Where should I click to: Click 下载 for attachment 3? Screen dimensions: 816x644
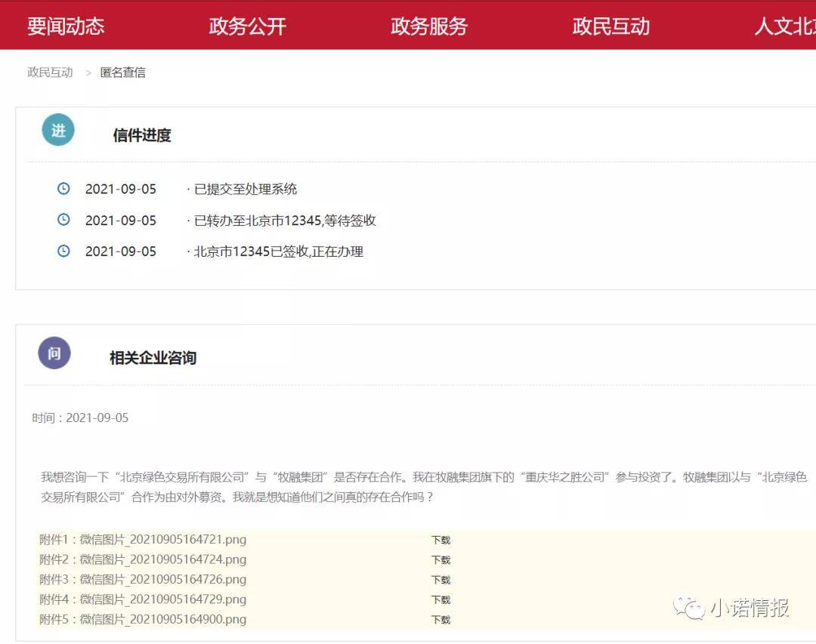click(x=440, y=580)
